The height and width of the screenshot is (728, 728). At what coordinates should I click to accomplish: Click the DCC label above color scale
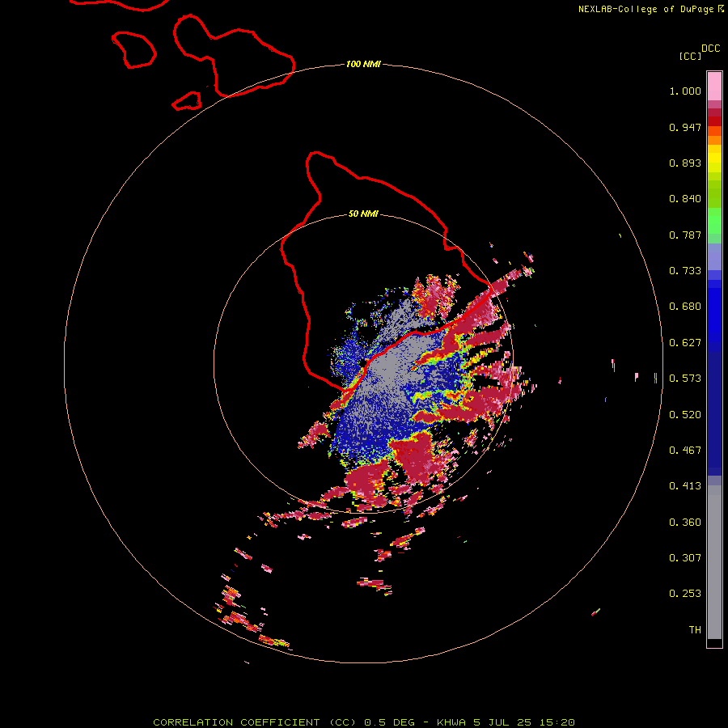click(711, 49)
